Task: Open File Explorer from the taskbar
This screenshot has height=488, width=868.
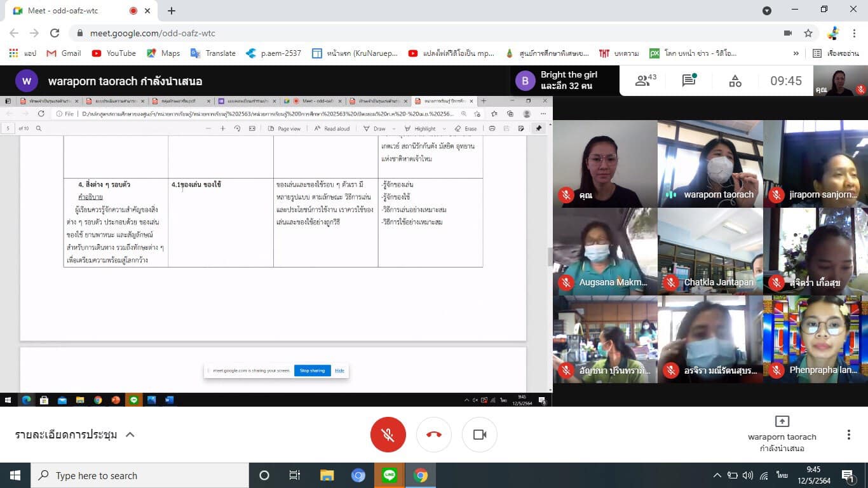Action: [327, 475]
